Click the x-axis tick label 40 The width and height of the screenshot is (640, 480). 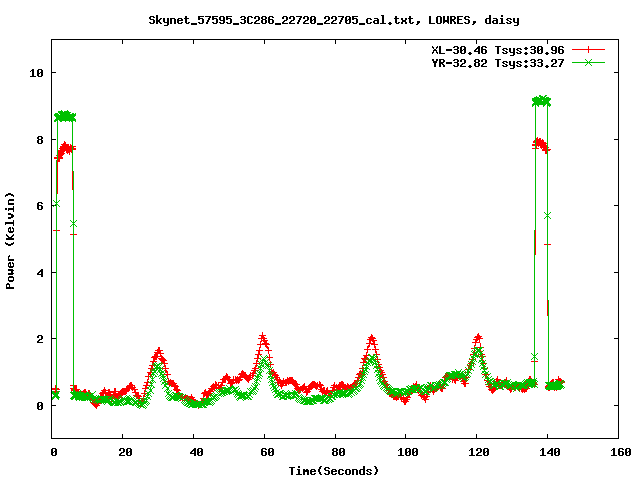[x=196, y=452]
